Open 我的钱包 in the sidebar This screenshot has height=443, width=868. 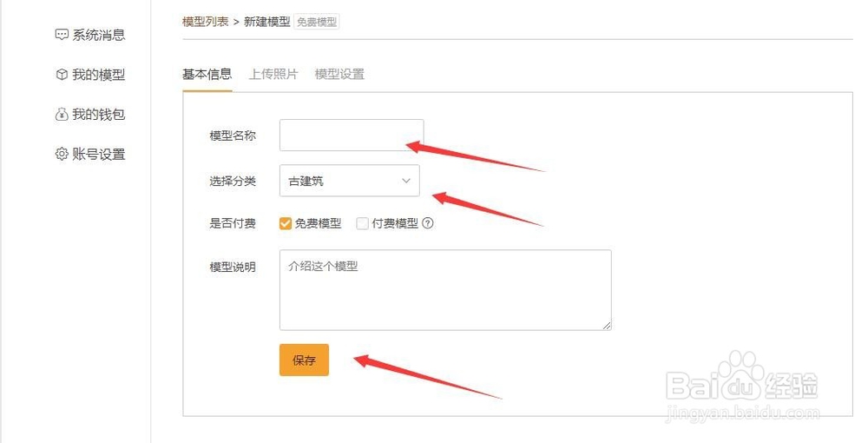pos(98,114)
